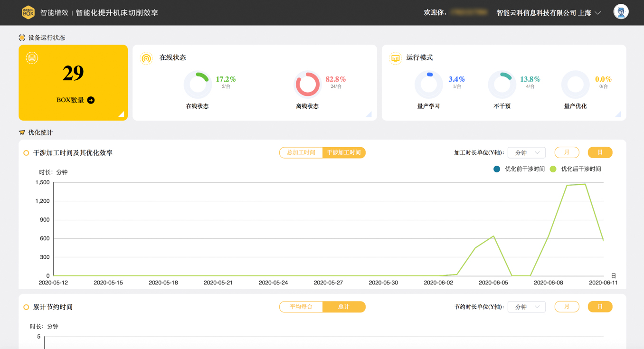Select the 总计 toggle
This screenshot has height=349, width=644.
point(344,307)
